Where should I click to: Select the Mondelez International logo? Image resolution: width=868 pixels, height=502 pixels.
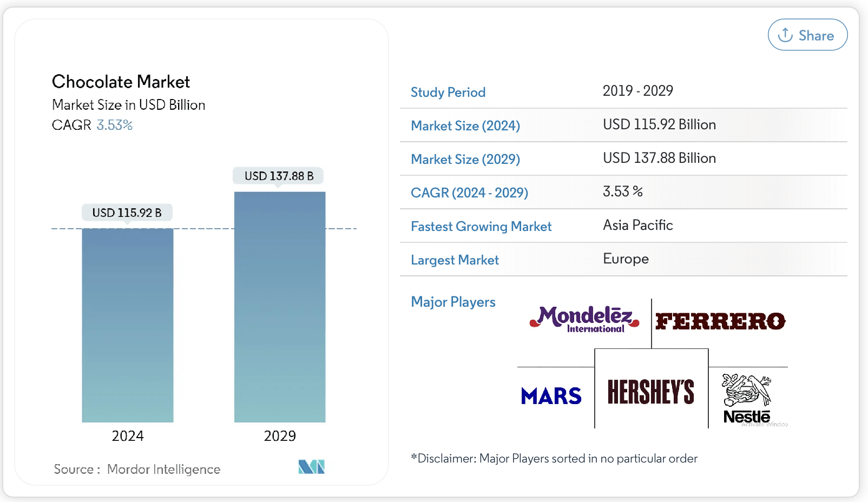pos(583,320)
